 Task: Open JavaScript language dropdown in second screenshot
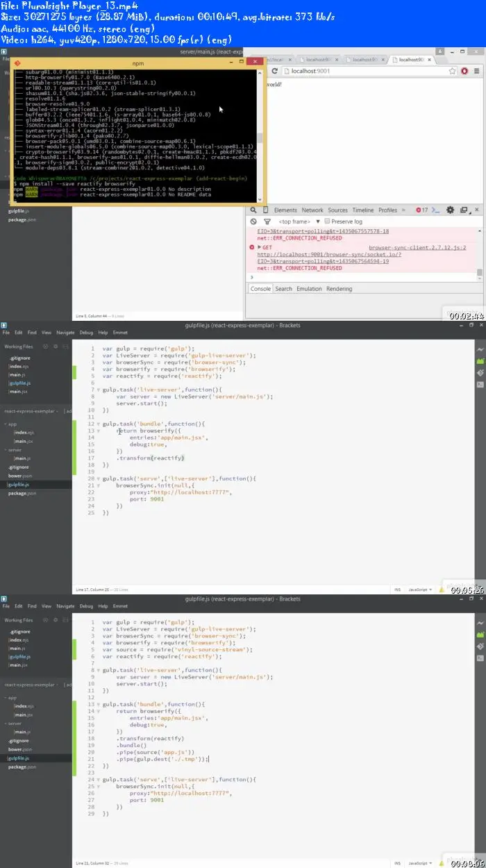421,589
